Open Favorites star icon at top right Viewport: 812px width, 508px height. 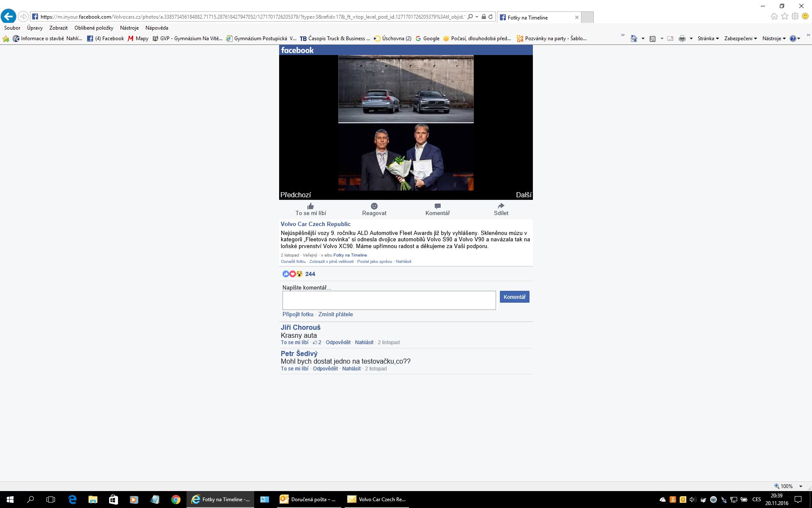click(x=785, y=17)
